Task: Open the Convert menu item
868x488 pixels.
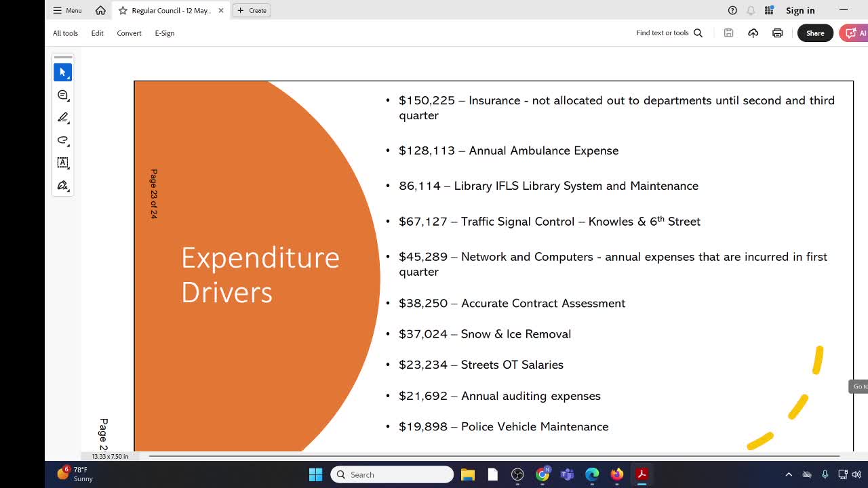Action: coord(129,33)
